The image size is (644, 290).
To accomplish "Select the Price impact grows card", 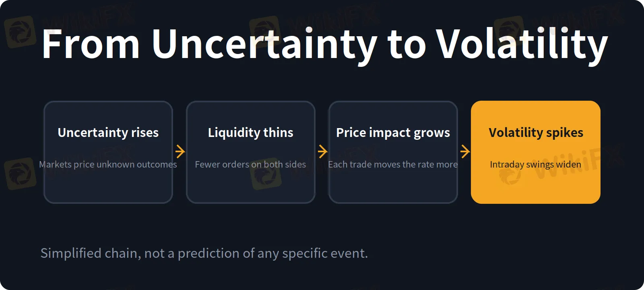I will (x=393, y=152).
